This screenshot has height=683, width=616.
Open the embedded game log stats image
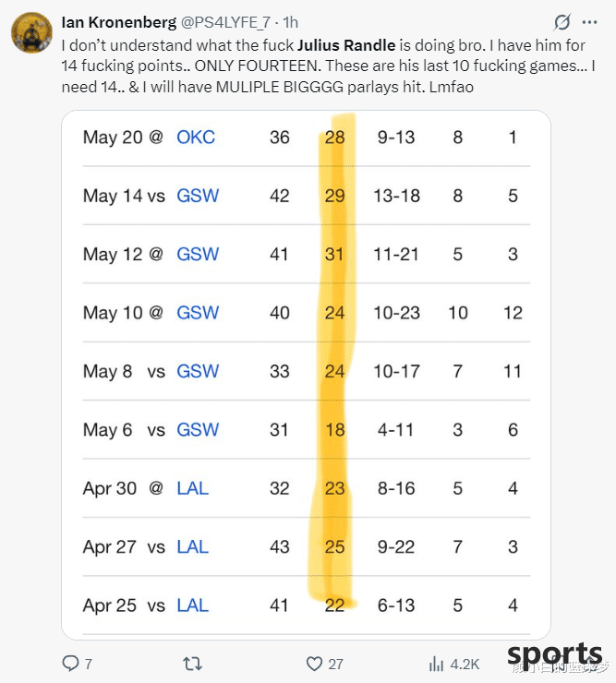coord(306,375)
